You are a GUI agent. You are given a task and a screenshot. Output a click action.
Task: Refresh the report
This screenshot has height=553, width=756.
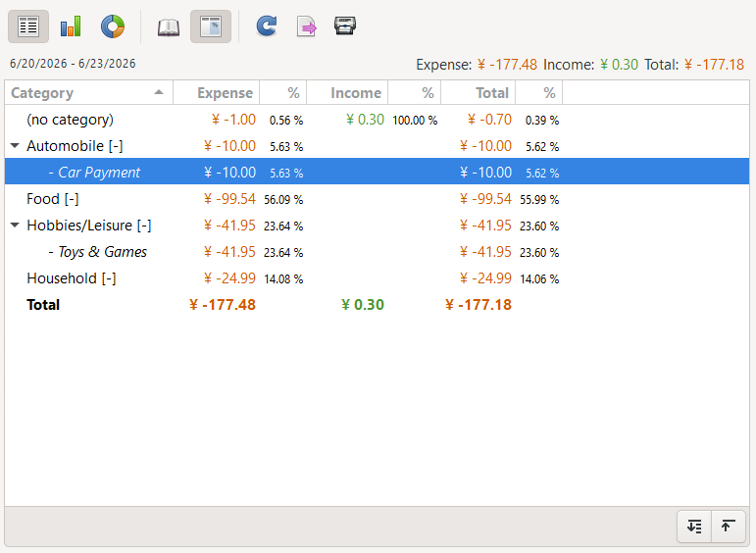267,26
